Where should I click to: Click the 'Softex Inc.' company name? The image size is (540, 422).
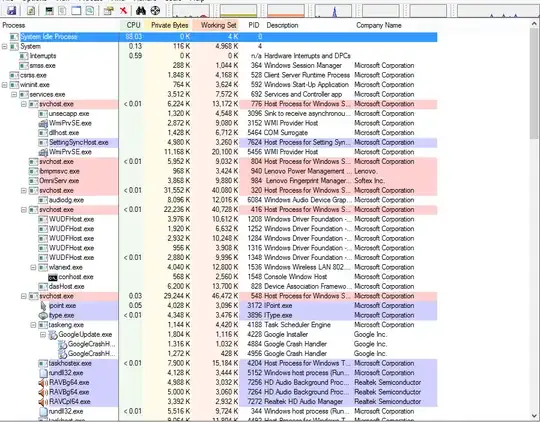coord(370,181)
